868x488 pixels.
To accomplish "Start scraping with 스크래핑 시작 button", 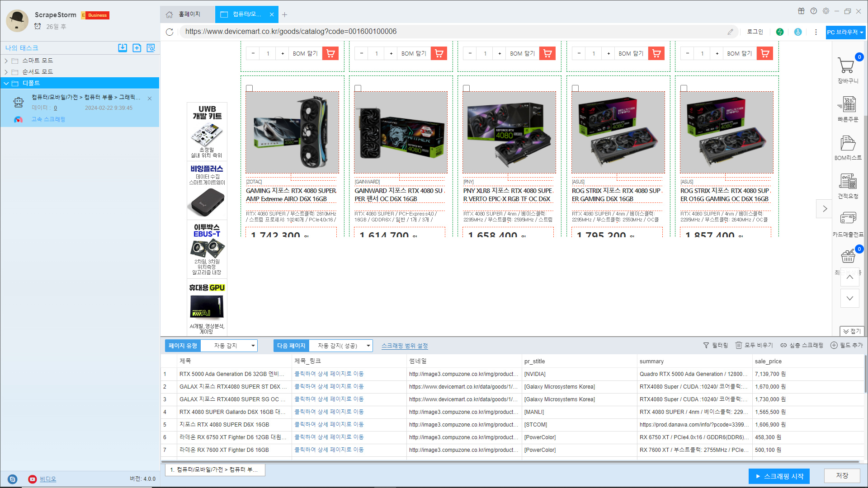I will 779,476.
